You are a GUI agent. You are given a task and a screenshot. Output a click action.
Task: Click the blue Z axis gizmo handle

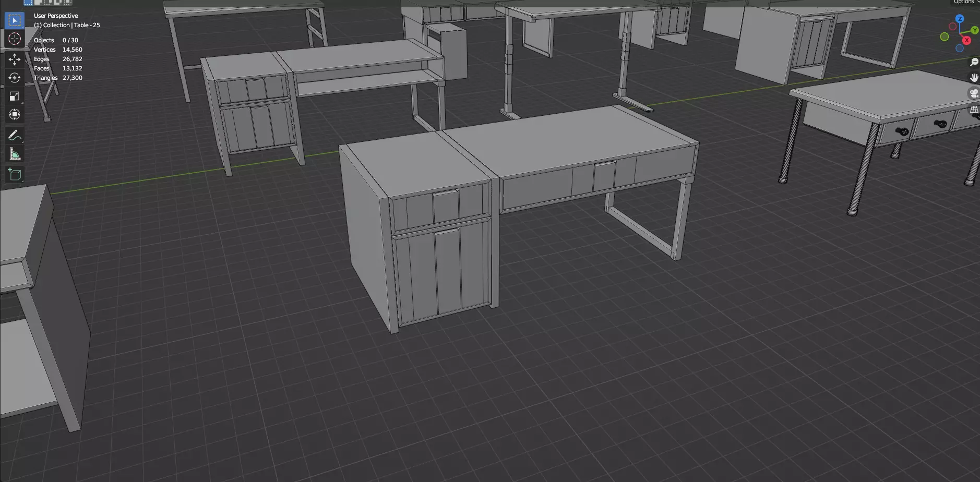coord(960,19)
